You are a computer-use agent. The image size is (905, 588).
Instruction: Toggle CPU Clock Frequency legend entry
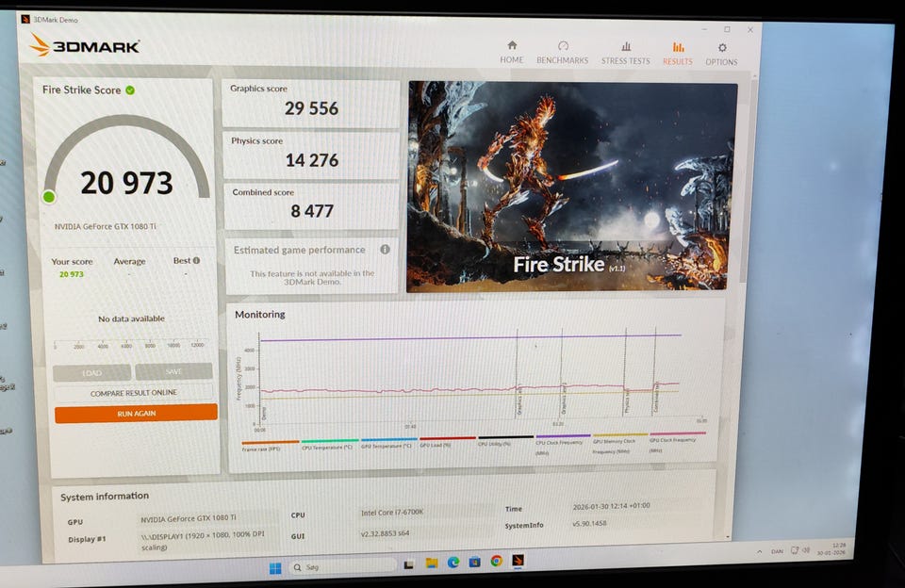[562, 445]
